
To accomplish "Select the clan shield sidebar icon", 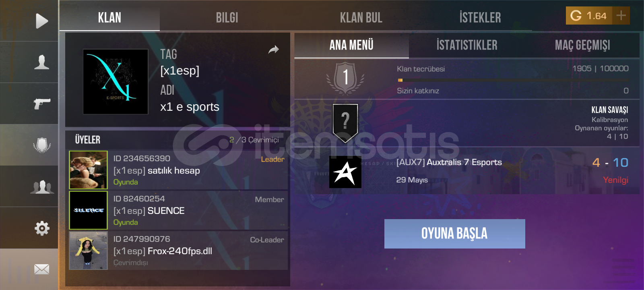I will [x=42, y=145].
